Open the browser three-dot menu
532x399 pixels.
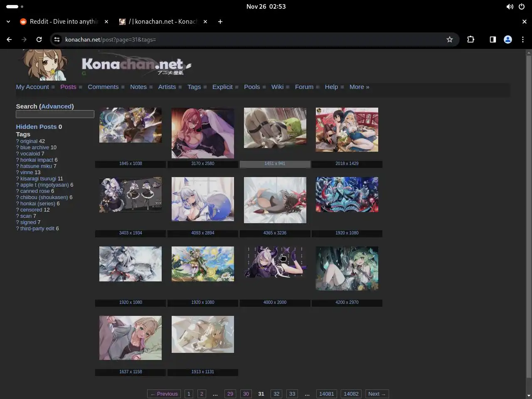(523, 39)
